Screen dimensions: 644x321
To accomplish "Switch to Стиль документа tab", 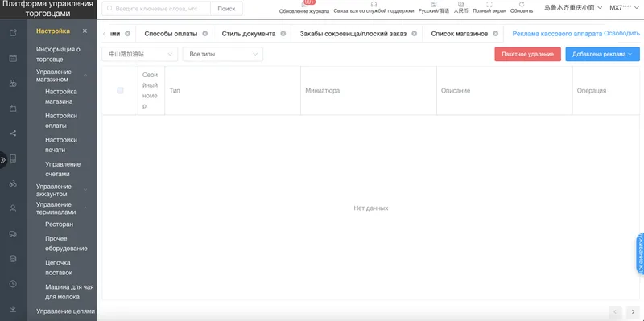I will point(249,34).
